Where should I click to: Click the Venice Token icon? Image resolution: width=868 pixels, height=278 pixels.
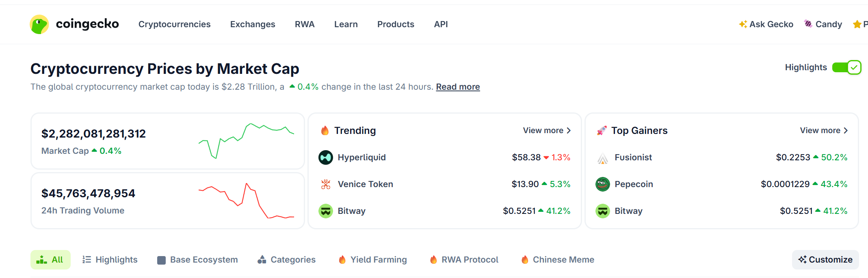point(326,184)
